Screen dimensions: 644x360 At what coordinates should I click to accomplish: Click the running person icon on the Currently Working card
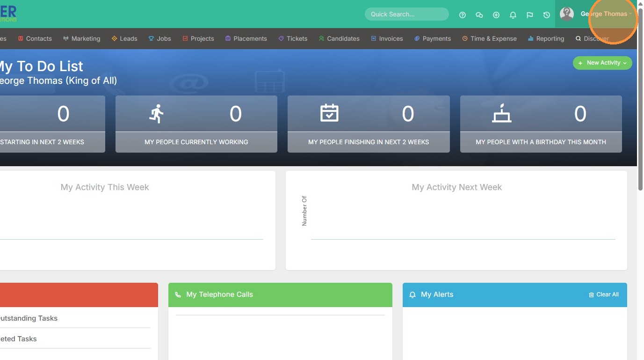157,114
